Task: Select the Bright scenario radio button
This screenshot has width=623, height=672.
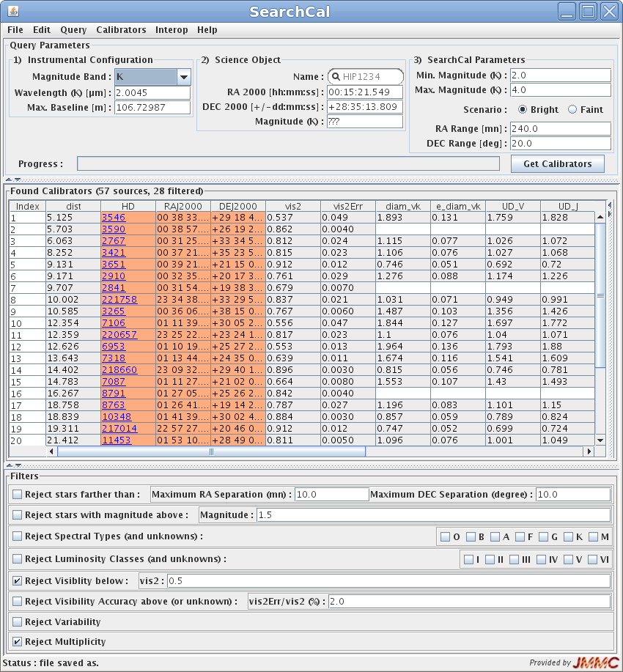Action: pos(523,110)
